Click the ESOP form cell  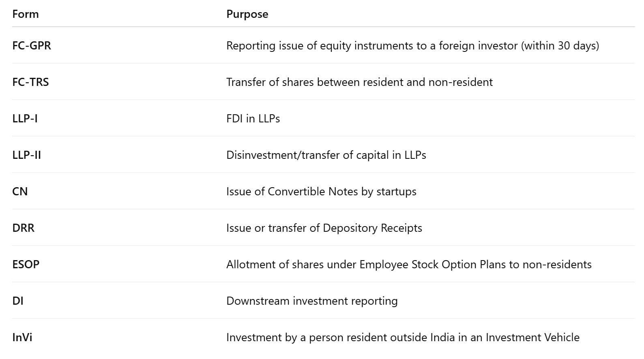pos(26,264)
